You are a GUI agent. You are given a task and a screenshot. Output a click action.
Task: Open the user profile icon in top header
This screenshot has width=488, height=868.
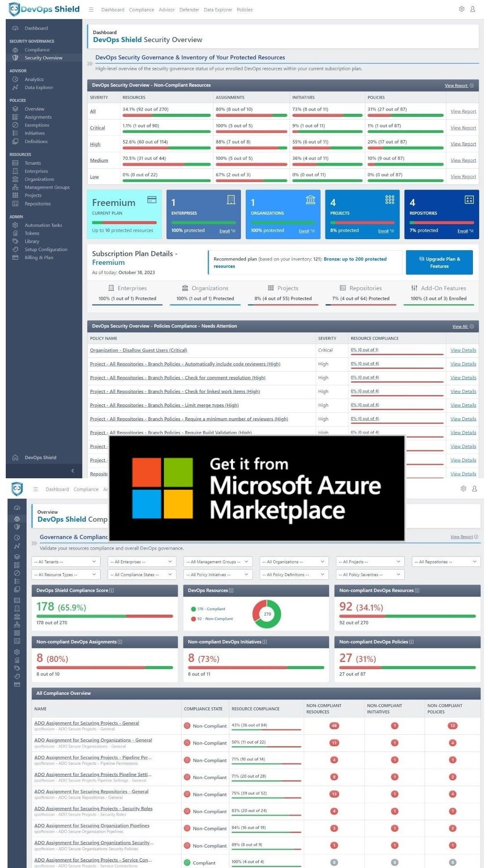473,9
